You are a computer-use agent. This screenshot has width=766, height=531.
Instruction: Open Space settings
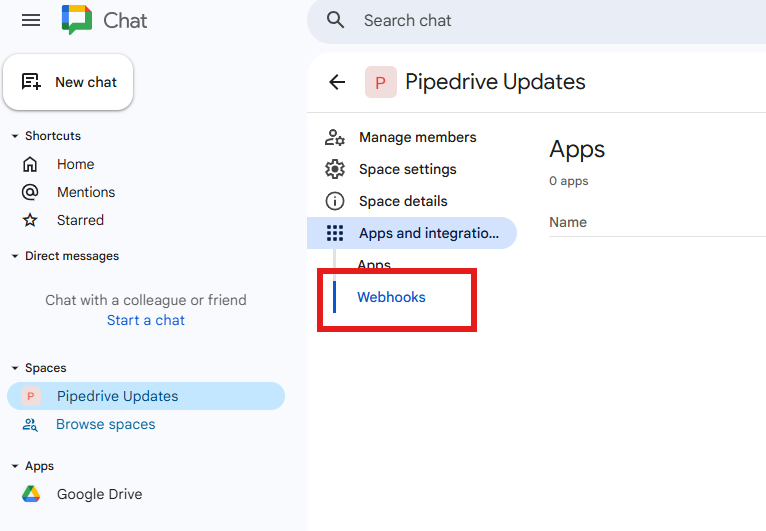click(x=407, y=169)
